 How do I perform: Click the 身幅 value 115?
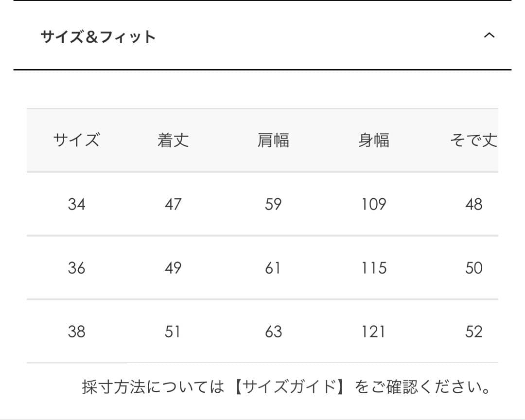tap(373, 268)
